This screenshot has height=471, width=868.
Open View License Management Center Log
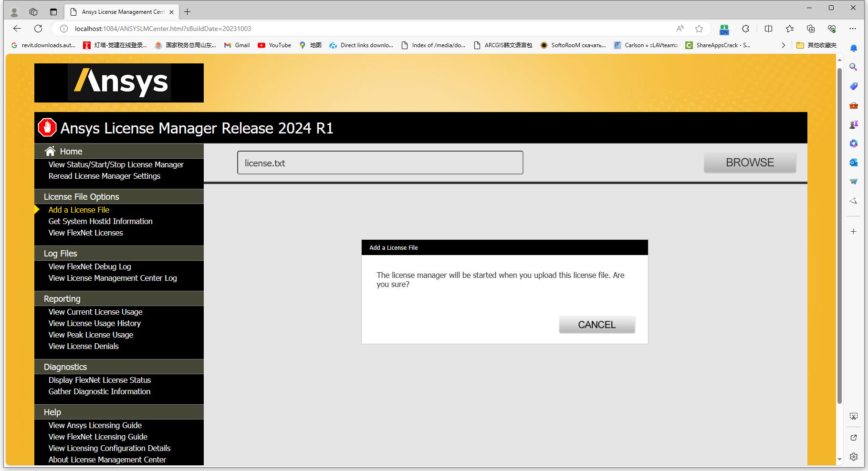113,278
